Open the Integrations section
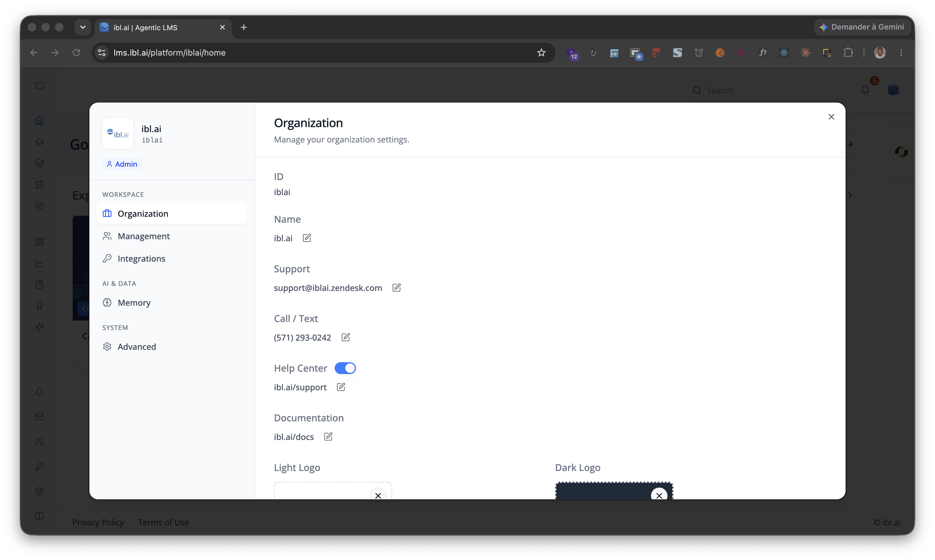 (x=172, y=258)
